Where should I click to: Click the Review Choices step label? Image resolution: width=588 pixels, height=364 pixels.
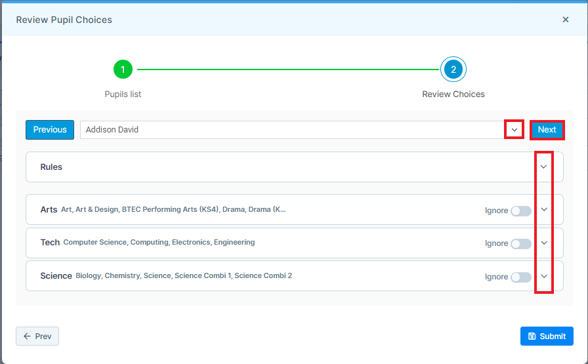[x=453, y=94]
